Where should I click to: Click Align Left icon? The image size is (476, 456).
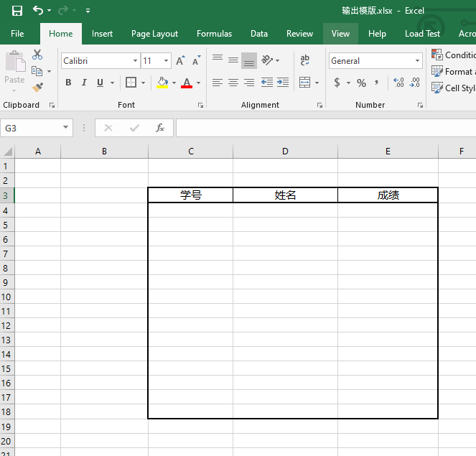[218, 83]
